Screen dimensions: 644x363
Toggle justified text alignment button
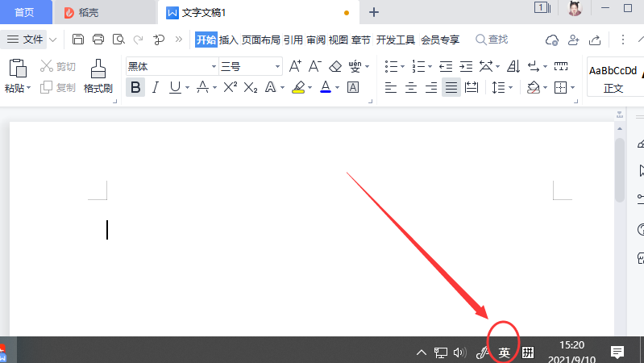(x=451, y=87)
